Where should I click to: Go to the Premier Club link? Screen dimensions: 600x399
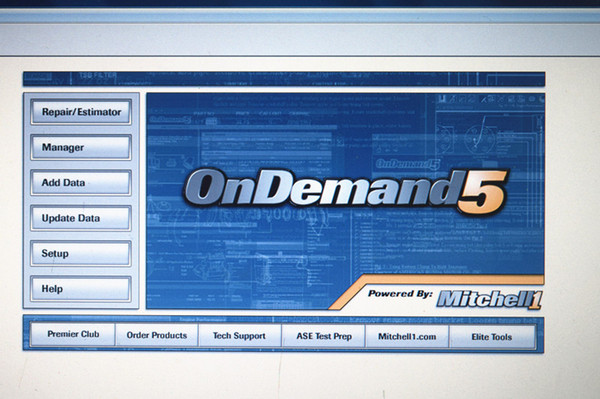(x=73, y=334)
